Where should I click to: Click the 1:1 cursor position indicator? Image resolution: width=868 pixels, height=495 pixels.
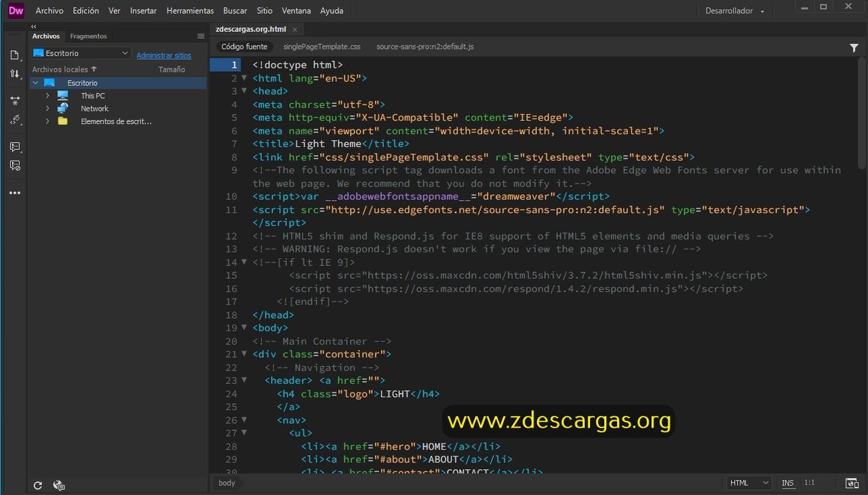(810, 483)
